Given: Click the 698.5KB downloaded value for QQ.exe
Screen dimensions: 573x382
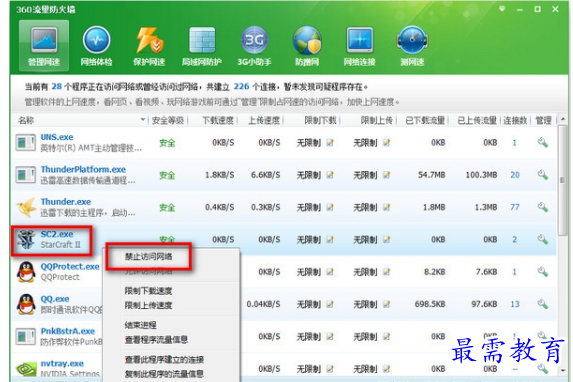Looking at the screenshot, I should tap(430, 304).
